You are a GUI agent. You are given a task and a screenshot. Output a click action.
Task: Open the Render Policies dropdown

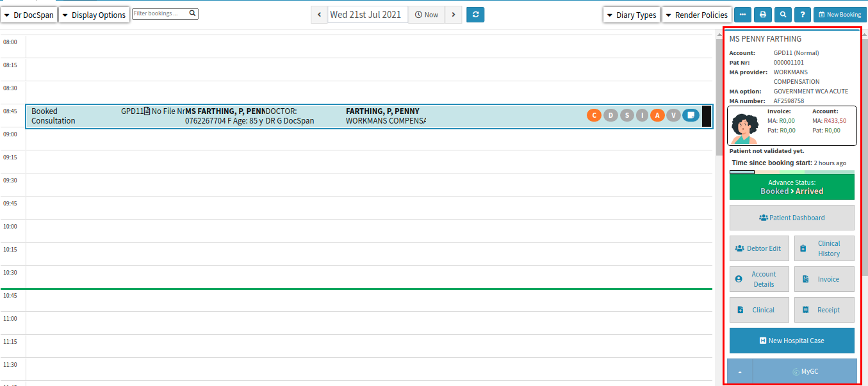point(696,15)
